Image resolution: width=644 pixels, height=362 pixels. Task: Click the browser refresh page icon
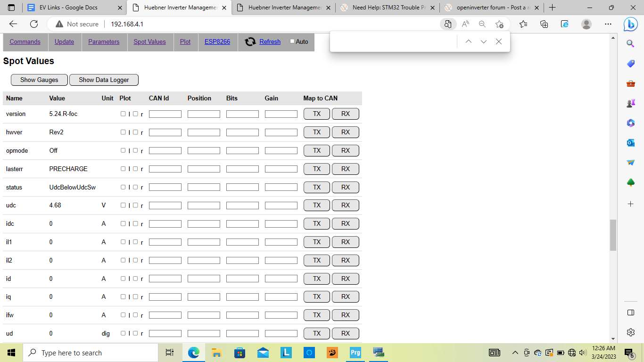(34, 24)
